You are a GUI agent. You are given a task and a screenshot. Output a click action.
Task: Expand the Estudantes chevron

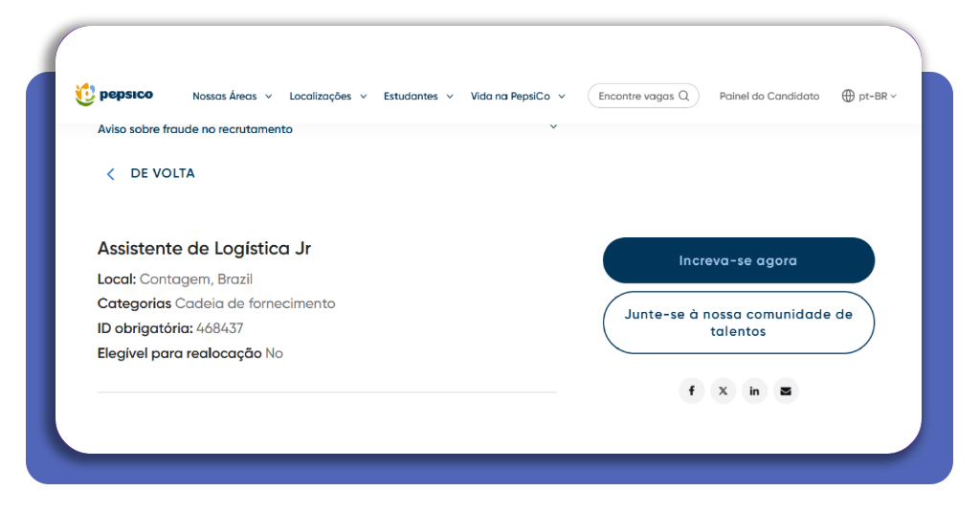(450, 97)
